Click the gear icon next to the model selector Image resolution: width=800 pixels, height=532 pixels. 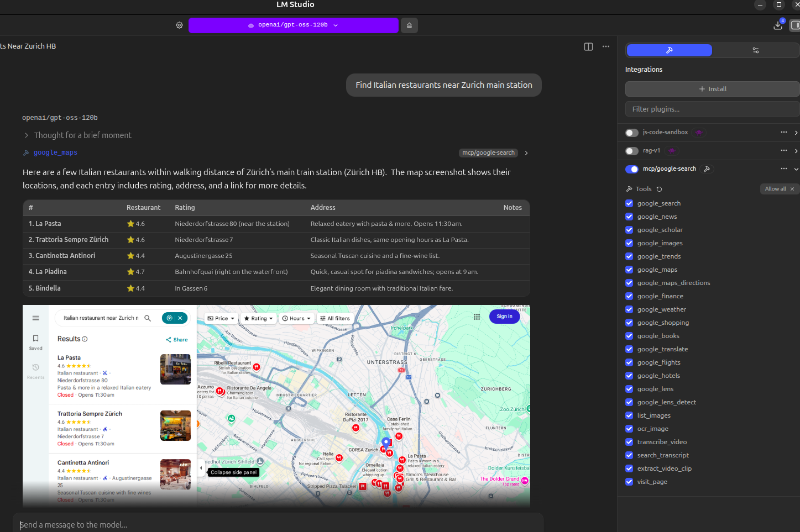179,25
